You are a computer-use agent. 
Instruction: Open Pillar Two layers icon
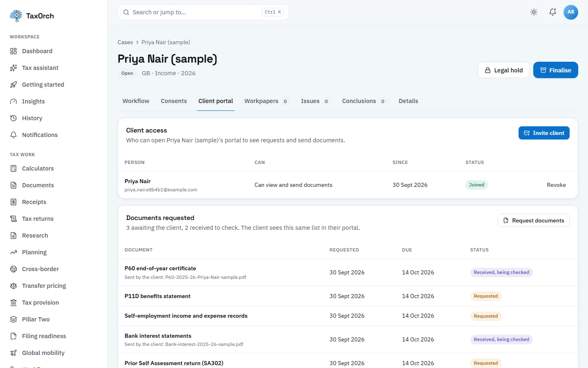point(13,319)
